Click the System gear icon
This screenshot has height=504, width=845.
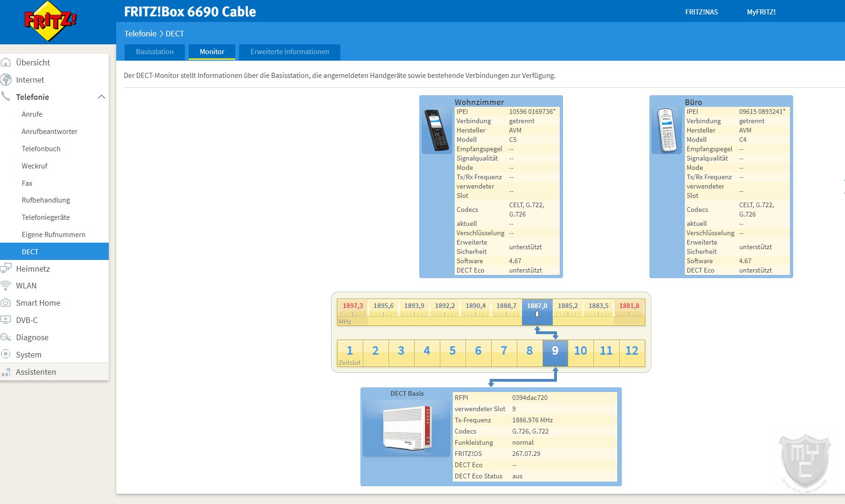click(6, 354)
